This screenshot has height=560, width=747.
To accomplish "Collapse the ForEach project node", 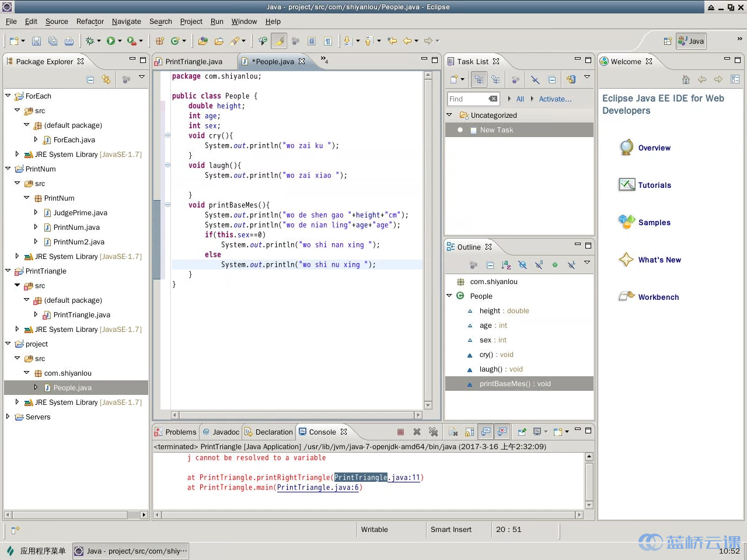I will click(x=8, y=96).
